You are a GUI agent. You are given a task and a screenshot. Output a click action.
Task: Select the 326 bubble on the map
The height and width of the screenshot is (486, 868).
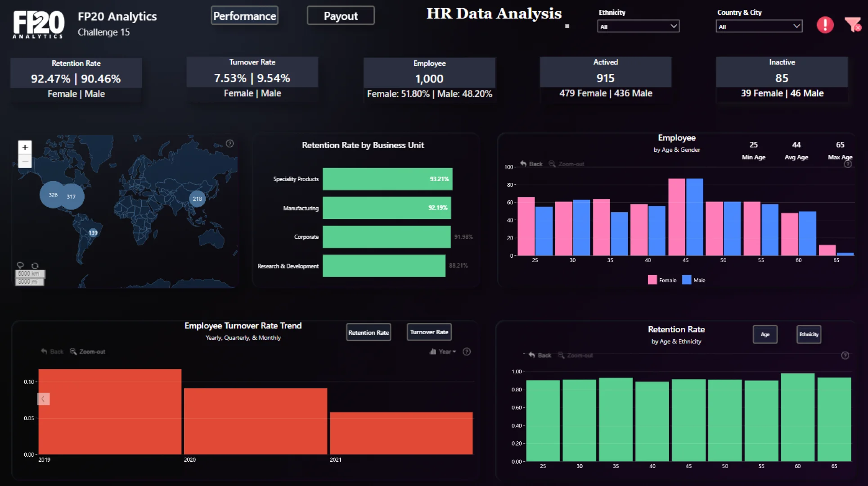(x=52, y=195)
